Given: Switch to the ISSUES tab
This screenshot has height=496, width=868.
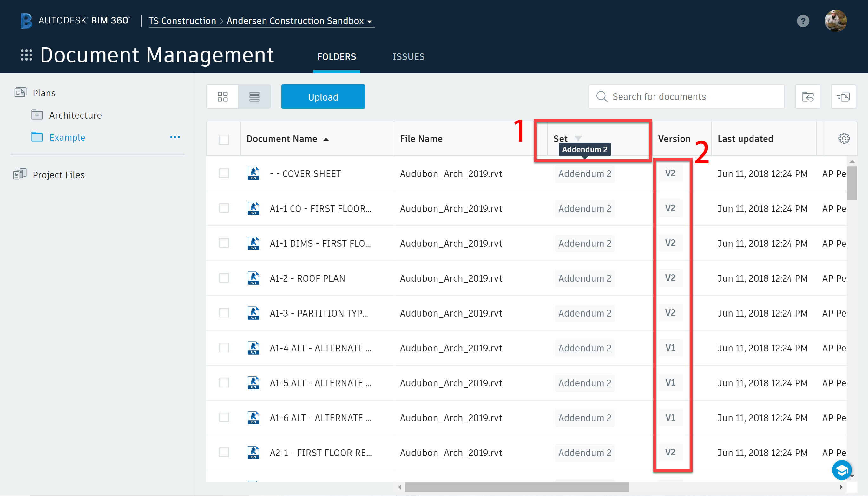Looking at the screenshot, I should [408, 56].
